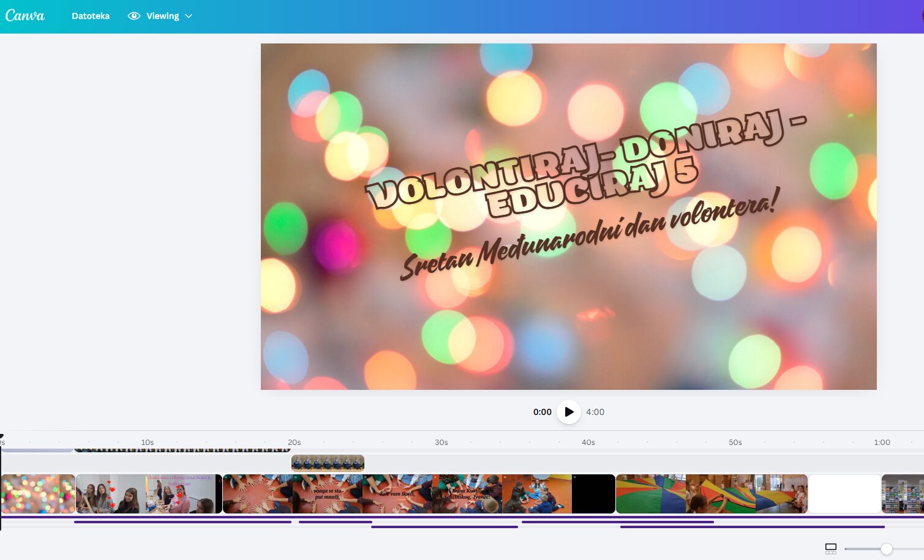Screen dimensions: 924x560
Task: Adjust the timeline zoom slider handle
Action: click(886, 549)
